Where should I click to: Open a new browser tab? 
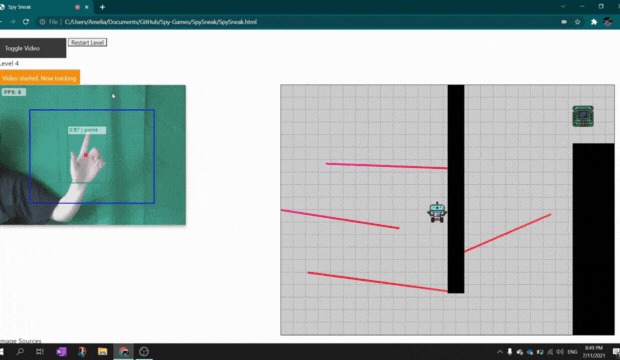(102, 7)
